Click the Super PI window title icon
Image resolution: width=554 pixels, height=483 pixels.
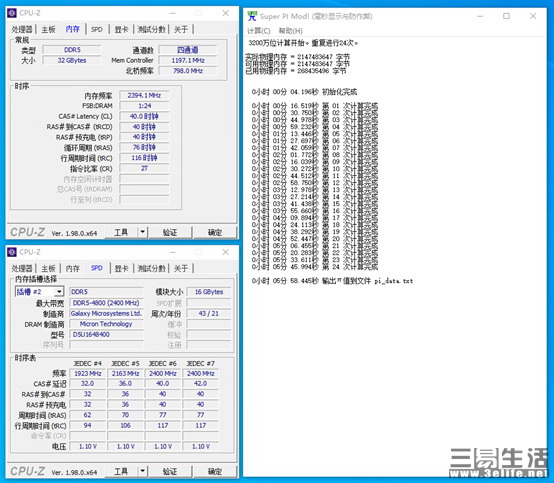coord(252,16)
